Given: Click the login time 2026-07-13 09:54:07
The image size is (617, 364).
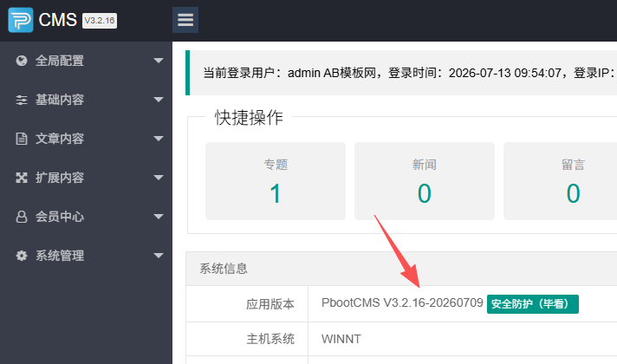Looking at the screenshot, I should tap(505, 73).
